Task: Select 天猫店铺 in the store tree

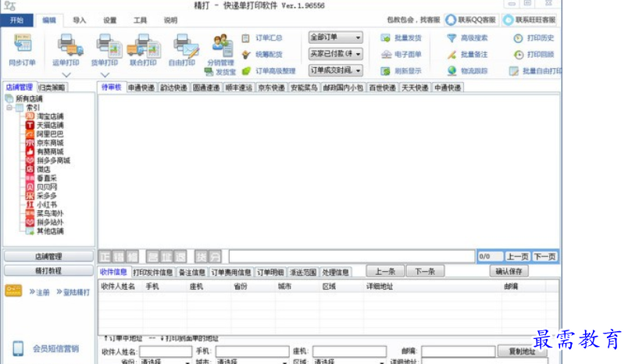Action: (x=50, y=125)
